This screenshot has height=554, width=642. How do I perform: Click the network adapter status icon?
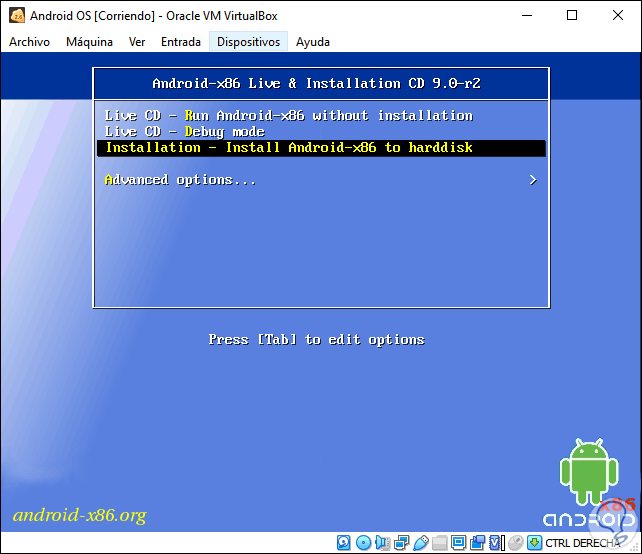(x=401, y=543)
